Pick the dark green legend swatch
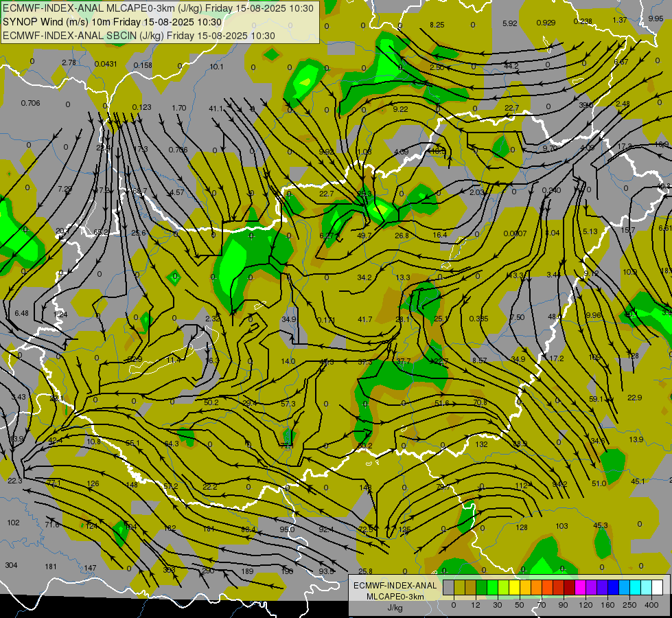The image size is (672, 618). (x=482, y=588)
